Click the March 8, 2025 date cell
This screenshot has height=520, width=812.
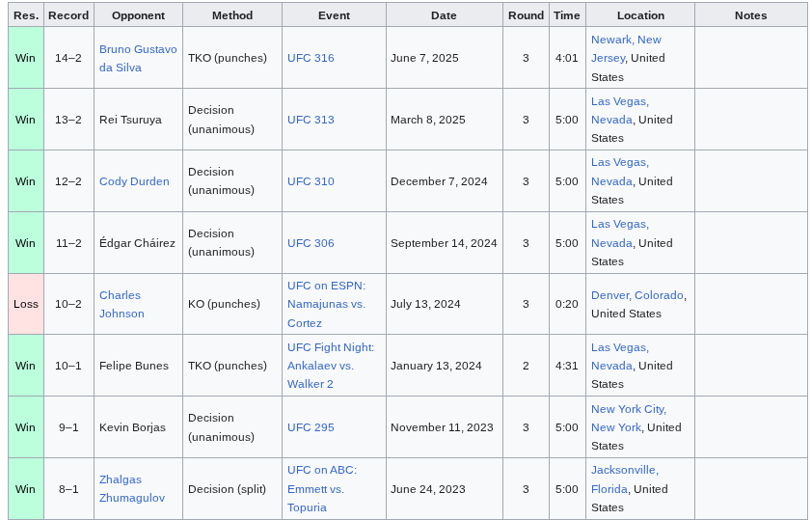point(444,120)
